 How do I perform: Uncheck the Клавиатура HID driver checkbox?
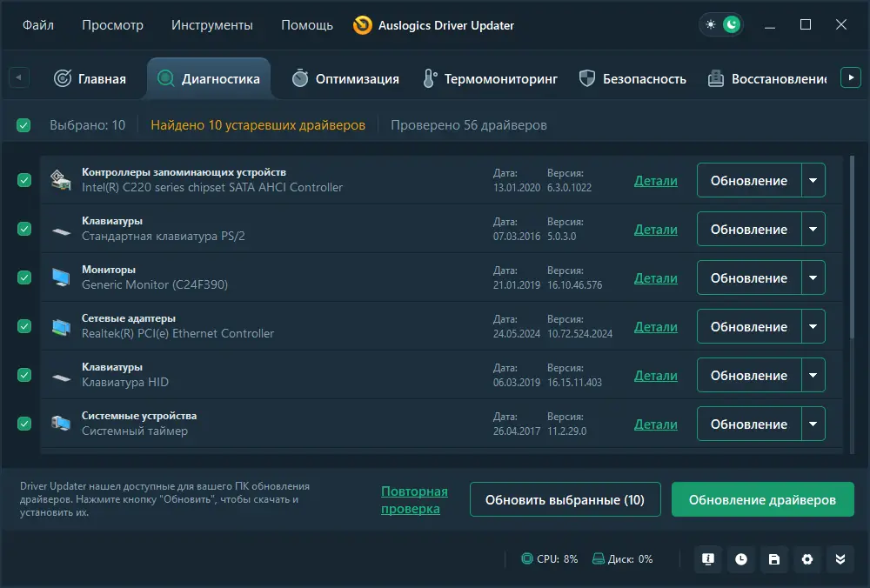tap(23, 375)
